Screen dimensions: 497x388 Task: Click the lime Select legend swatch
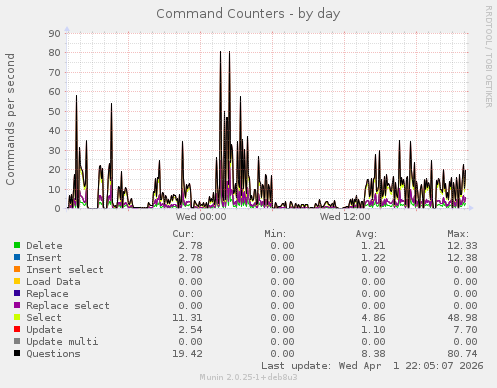[17, 317]
